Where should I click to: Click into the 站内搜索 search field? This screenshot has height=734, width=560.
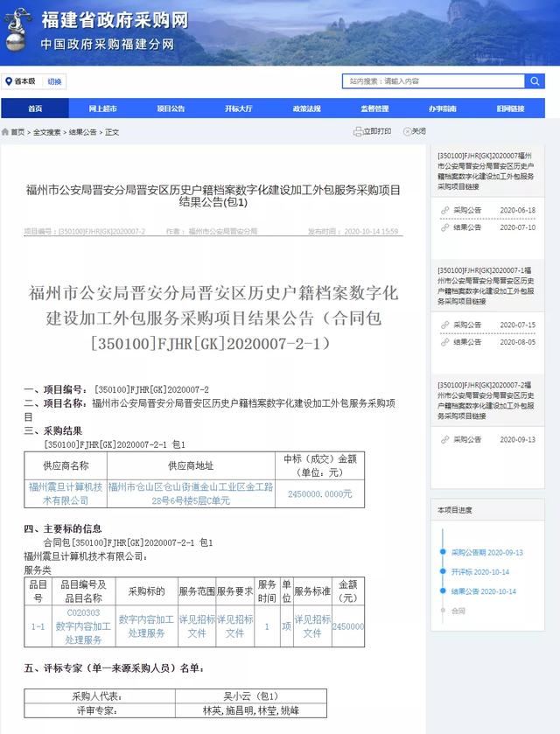pos(434,81)
